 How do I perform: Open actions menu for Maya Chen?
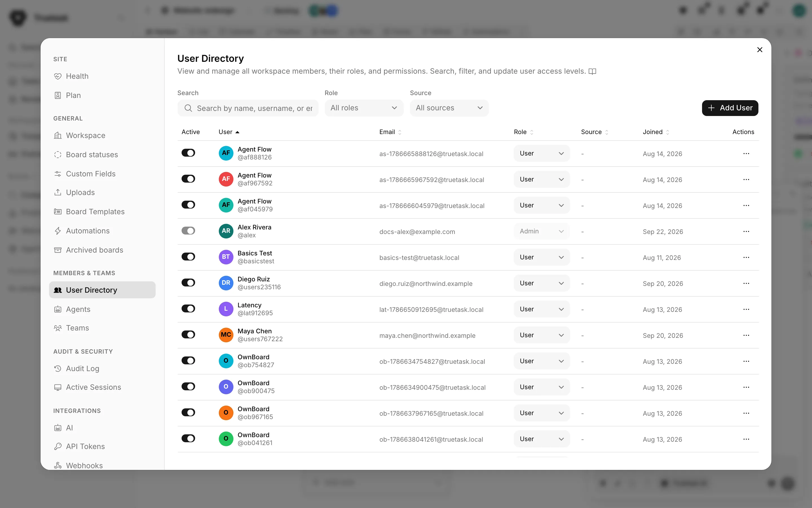click(x=746, y=335)
